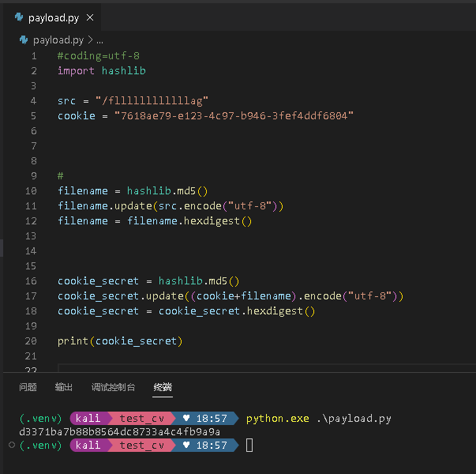The height and width of the screenshot is (474, 476).
Task: Open the payload.py breadcrumb dropdown
Action: [x=58, y=39]
